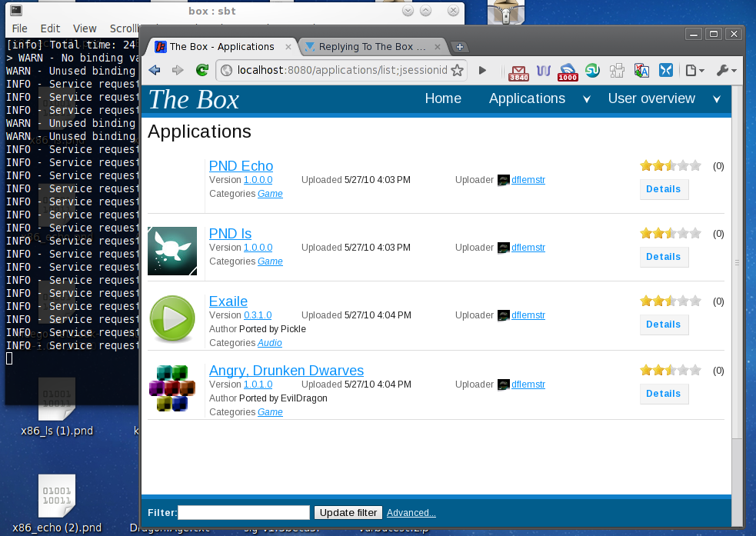The width and height of the screenshot is (756, 536).
Task: Go to Home in the navigation bar
Action: [443, 98]
